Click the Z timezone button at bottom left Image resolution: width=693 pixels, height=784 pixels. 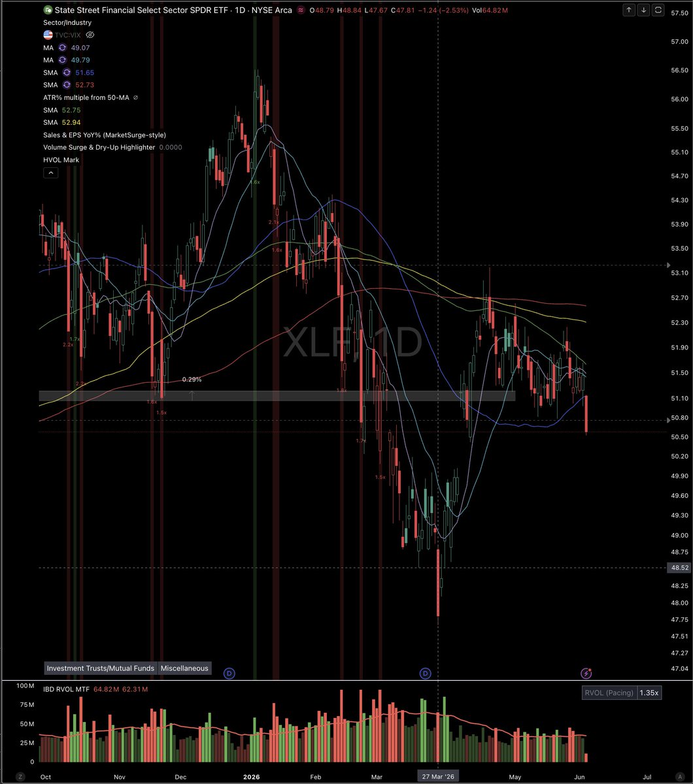click(20, 777)
